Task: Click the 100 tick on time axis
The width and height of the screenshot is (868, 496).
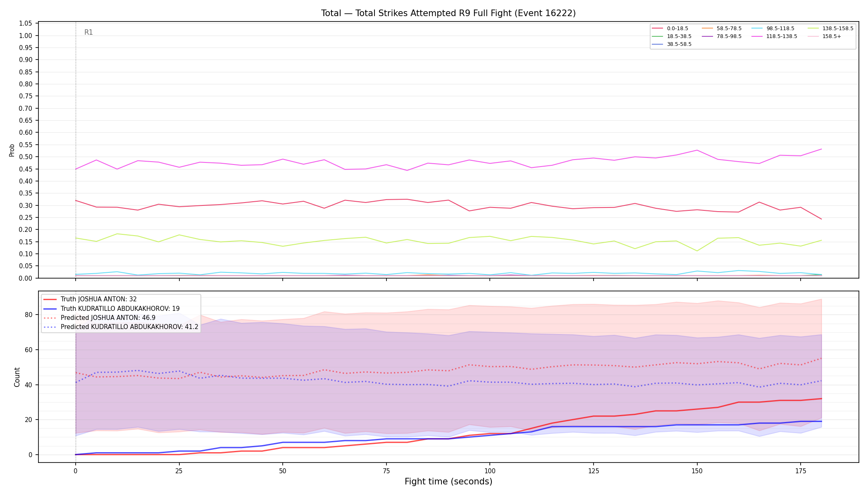Action: pos(490,471)
